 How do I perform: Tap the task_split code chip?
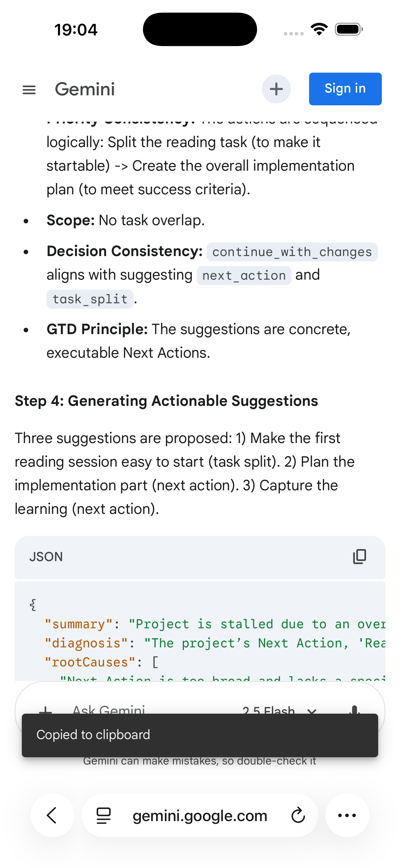click(90, 299)
